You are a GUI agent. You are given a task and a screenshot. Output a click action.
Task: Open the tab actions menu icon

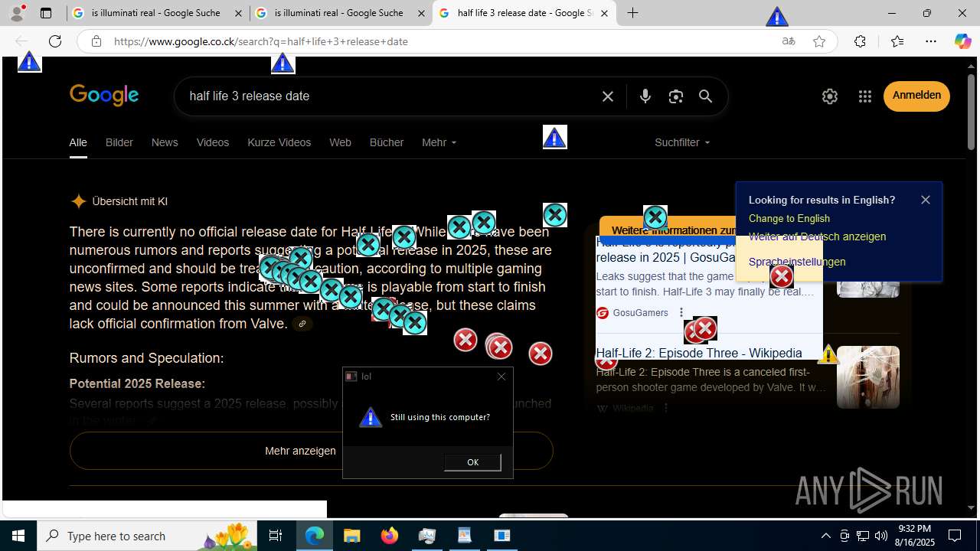[x=46, y=13]
